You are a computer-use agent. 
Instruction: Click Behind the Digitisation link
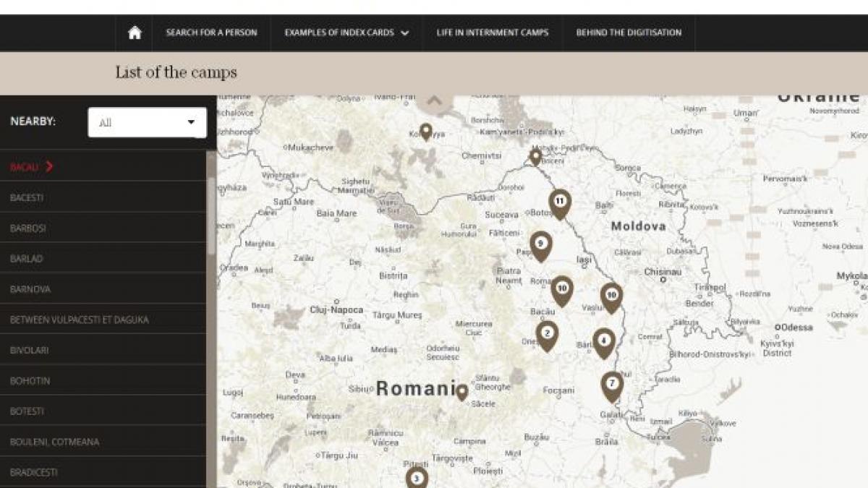tap(628, 33)
